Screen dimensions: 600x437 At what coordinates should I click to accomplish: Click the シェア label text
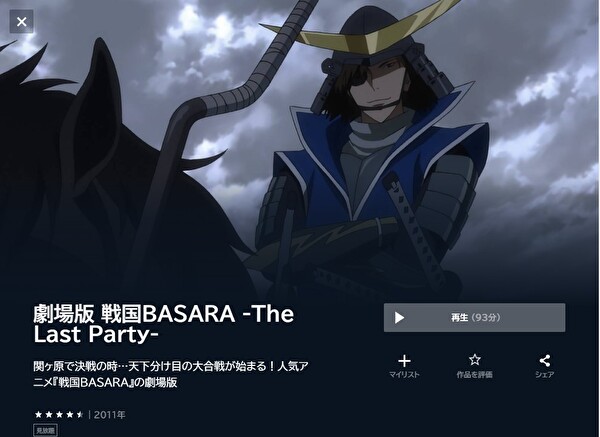[545, 375]
